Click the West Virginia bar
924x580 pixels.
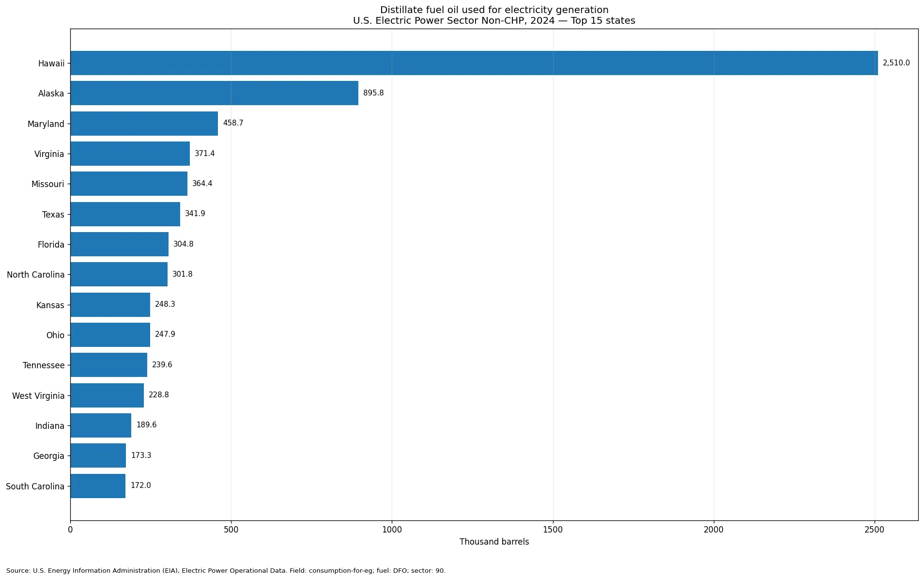107,395
